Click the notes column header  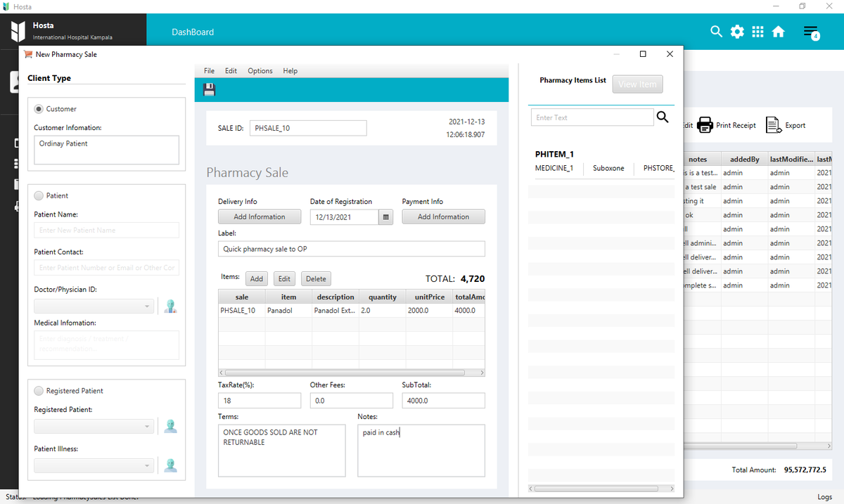(x=698, y=160)
